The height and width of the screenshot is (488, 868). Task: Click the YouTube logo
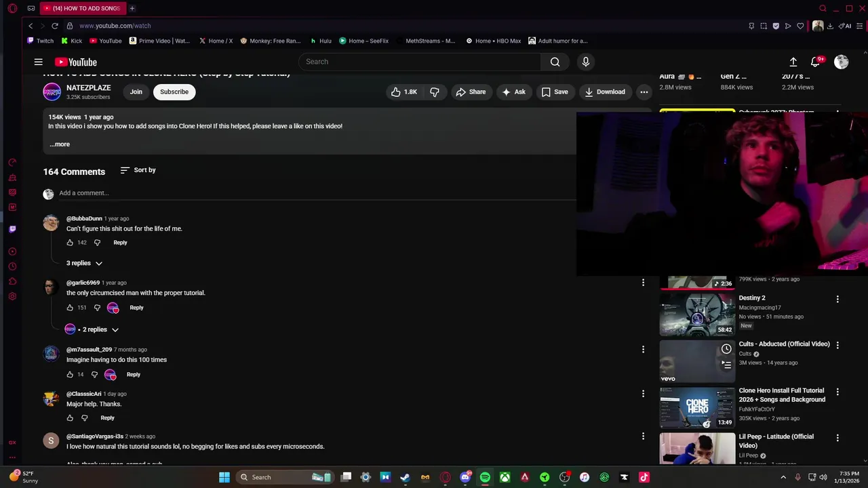coord(76,62)
